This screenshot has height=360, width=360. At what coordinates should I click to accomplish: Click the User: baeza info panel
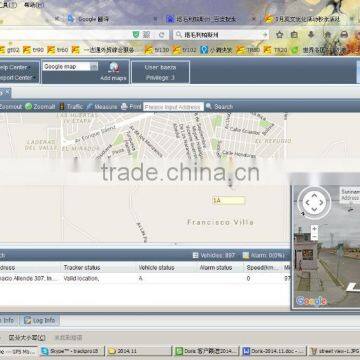[161, 72]
